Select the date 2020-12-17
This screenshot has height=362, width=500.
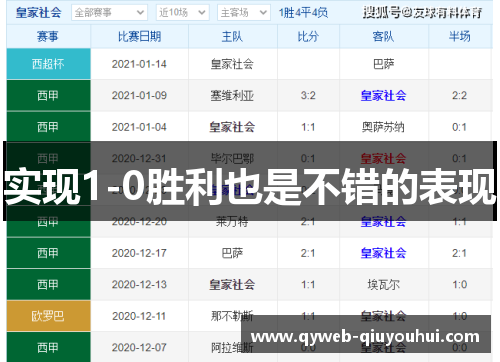click(x=139, y=253)
